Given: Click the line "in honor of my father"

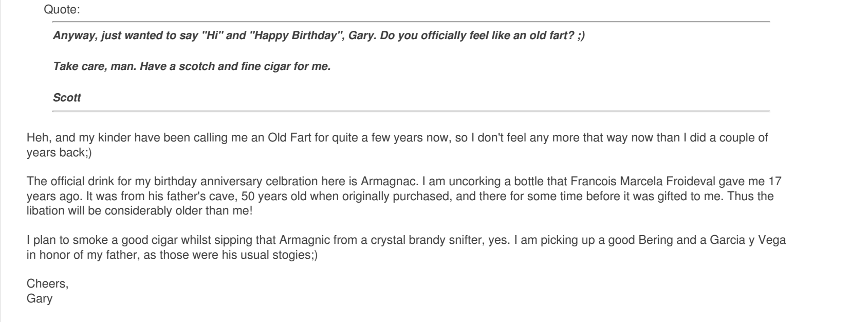Looking at the screenshot, I should 172,255.
